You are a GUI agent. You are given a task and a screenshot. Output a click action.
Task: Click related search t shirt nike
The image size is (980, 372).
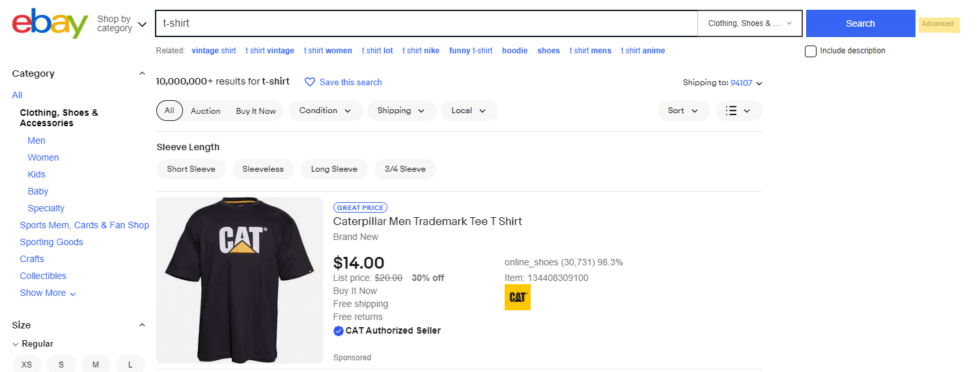[x=421, y=51]
